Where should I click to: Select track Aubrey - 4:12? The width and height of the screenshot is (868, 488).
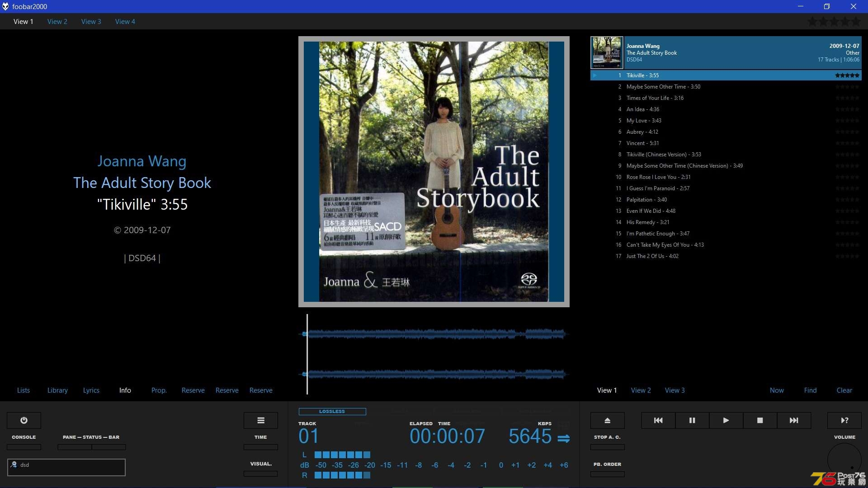coord(726,132)
